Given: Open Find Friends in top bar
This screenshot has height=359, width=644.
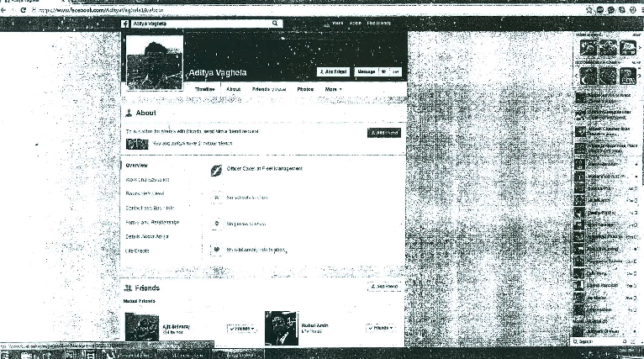Looking at the screenshot, I should (378, 24).
